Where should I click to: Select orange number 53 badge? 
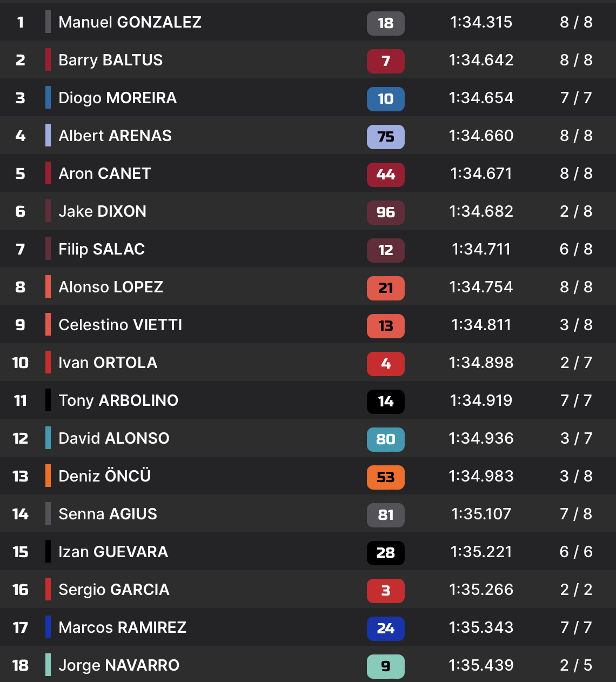click(x=385, y=477)
